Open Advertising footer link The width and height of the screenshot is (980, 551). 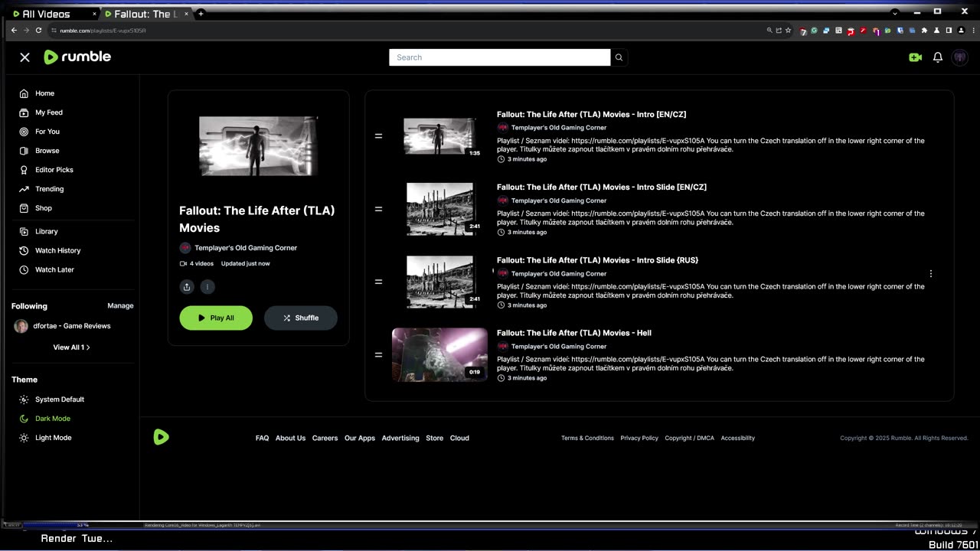[x=400, y=439]
